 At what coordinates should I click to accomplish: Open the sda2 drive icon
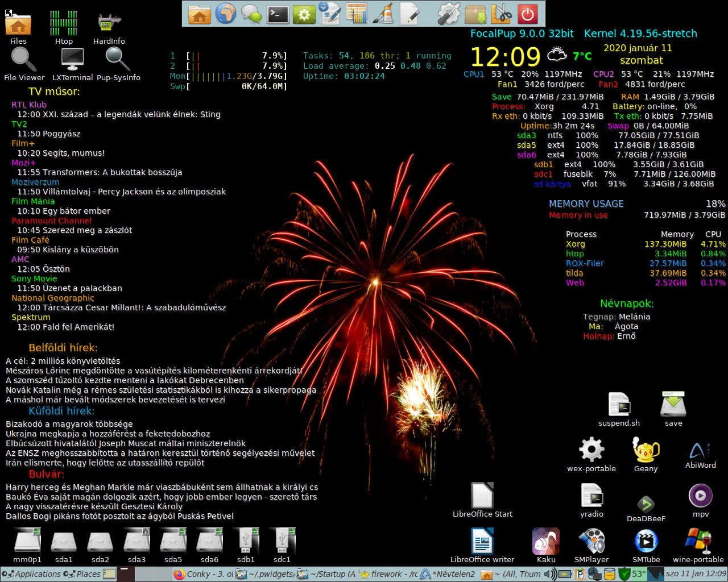(100, 546)
